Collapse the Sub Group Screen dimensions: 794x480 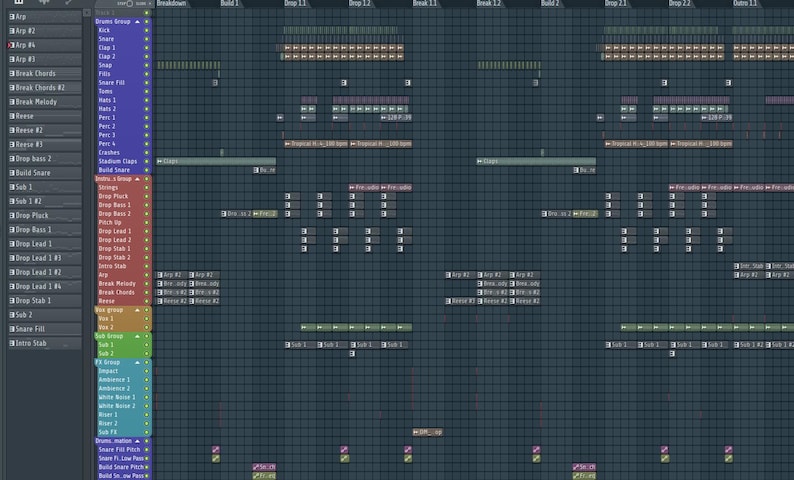click(137, 336)
